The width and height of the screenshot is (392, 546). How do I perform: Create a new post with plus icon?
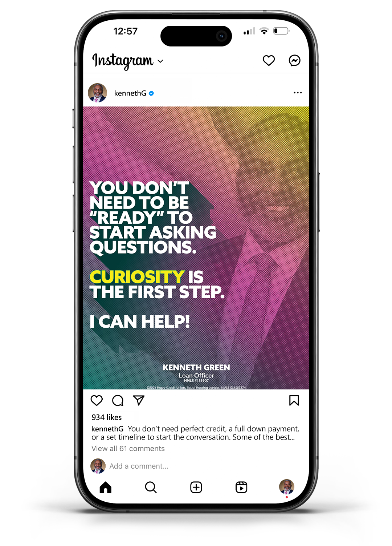pyautogui.click(x=196, y=487)
